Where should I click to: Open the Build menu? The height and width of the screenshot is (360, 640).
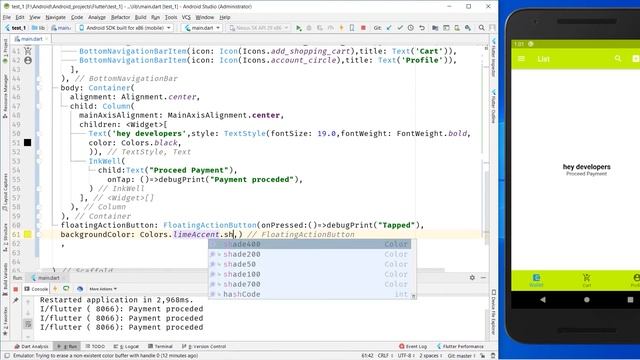(x=140, y=17)
